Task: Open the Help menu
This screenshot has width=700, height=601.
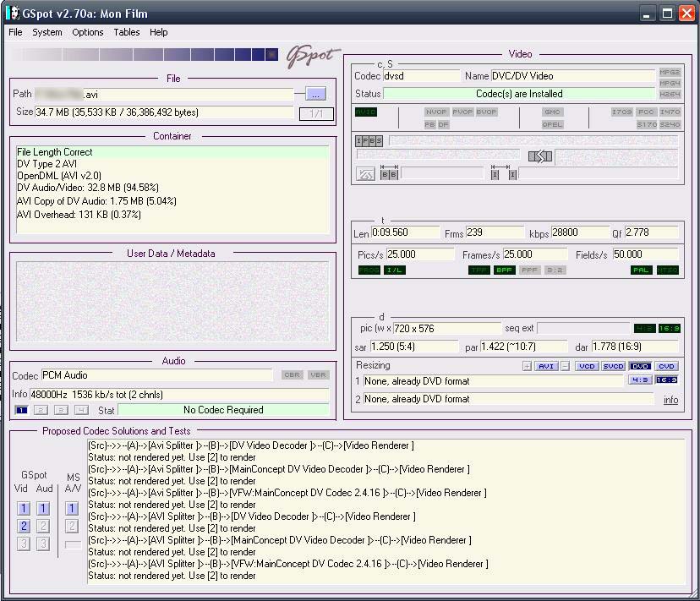Action: 158,32
